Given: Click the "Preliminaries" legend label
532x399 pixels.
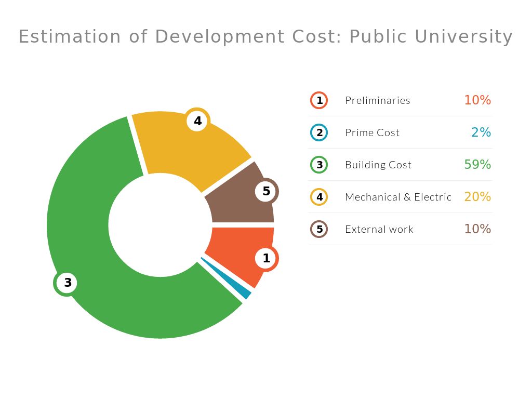Looking at the screenshot, I should (x=377, y=100).
